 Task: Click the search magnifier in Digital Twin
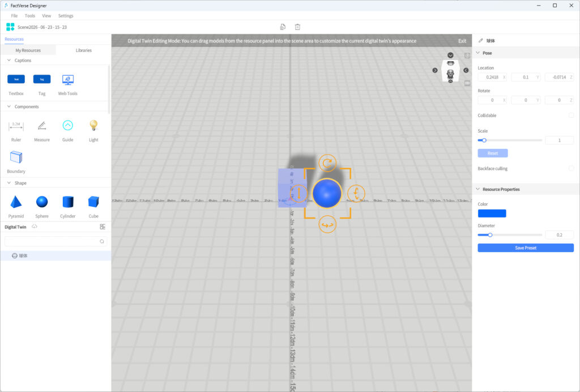click(x=102, y=241)
